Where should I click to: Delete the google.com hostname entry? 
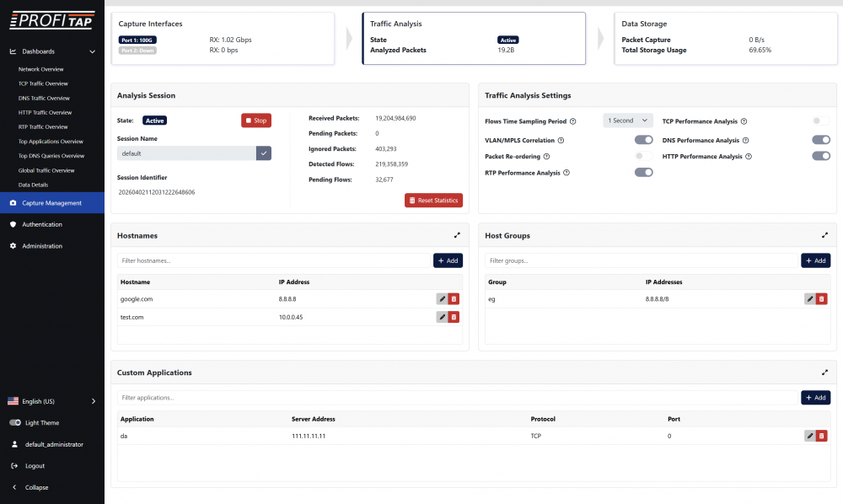(454, 298)
